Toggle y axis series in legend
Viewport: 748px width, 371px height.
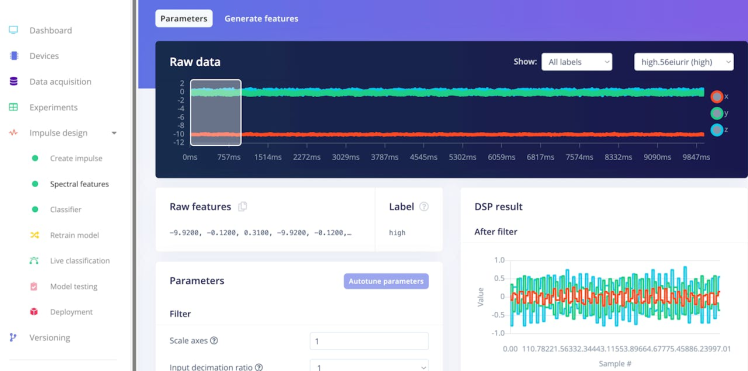tap(717, 113)
